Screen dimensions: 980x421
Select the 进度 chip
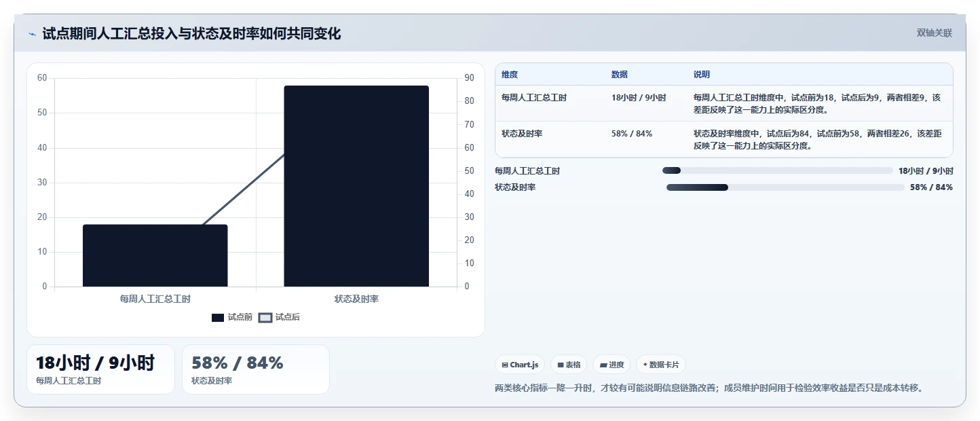611,365
